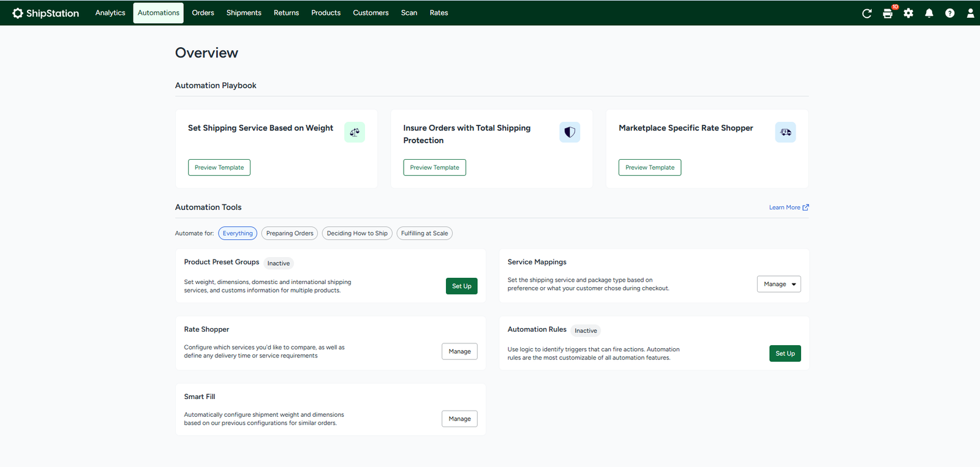Go to the Orders tab
The height and width of the screenshot is (467, 980).
coord(203,13)
